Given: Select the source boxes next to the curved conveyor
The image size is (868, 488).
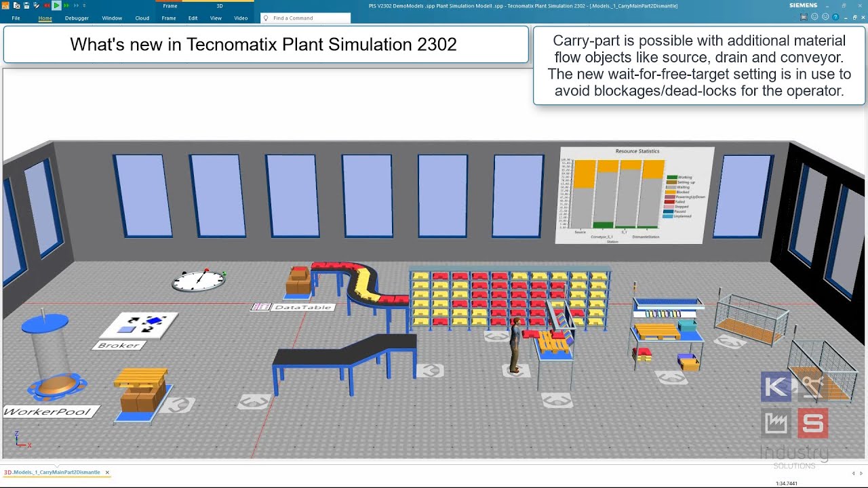Looking at the screenshot, I should pos(298,281).
